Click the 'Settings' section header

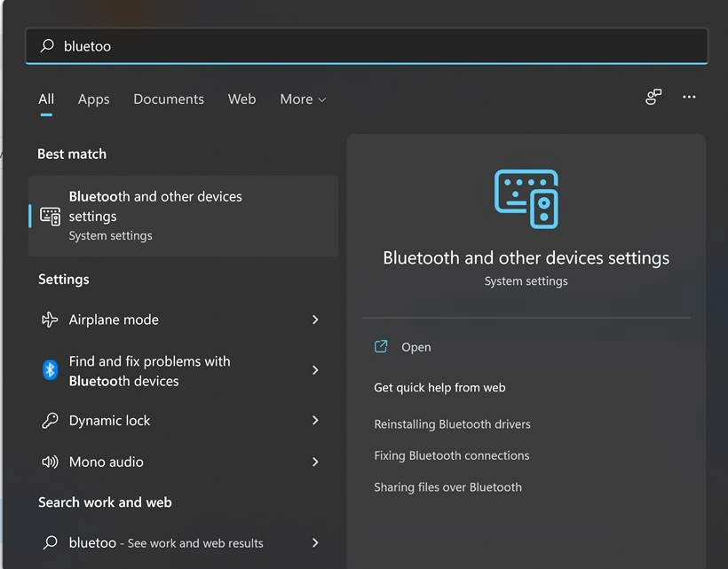click(x=64, y=280)
